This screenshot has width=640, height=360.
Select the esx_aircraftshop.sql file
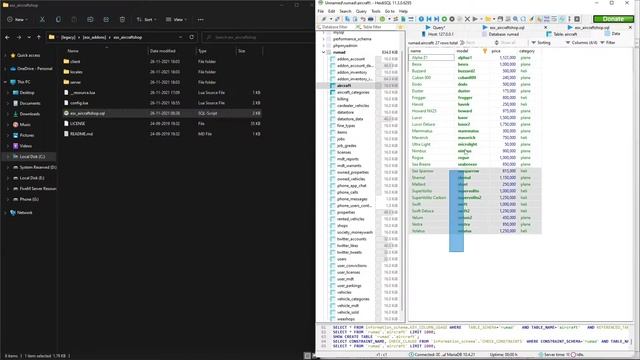(x=162, y=113)
